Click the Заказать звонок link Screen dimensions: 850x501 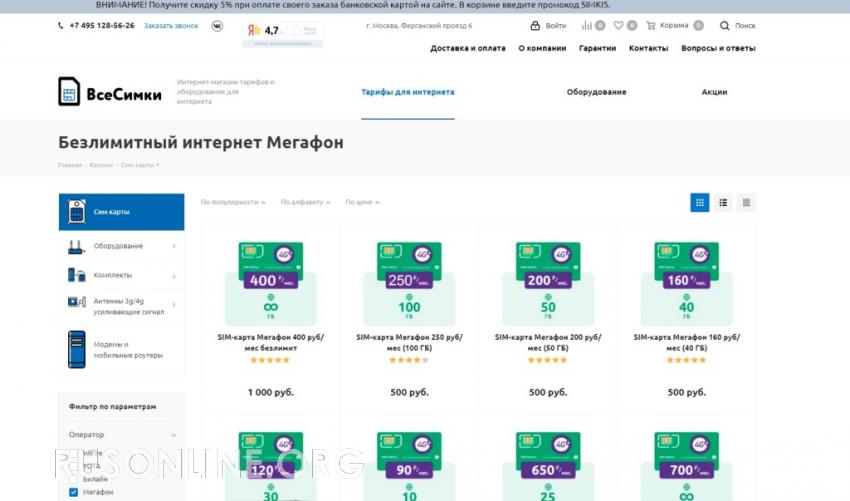(171, 25)
